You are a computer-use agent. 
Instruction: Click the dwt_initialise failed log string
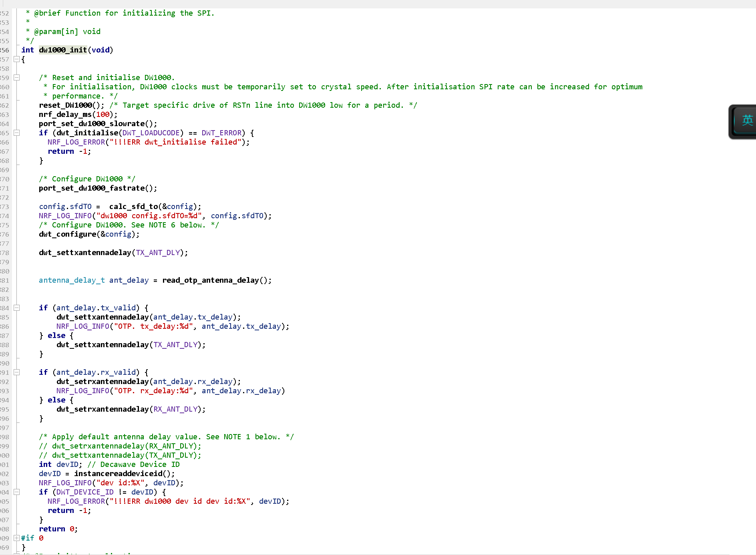175,142
